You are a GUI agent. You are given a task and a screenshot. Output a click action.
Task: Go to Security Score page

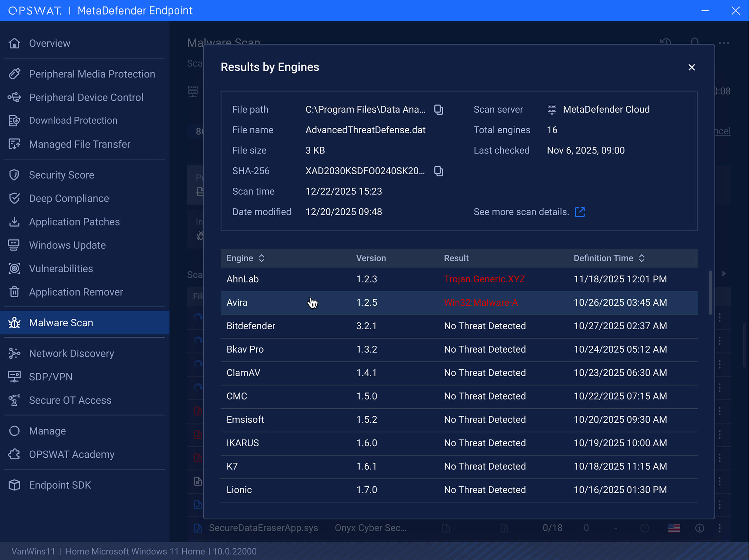tap(62, 175)
